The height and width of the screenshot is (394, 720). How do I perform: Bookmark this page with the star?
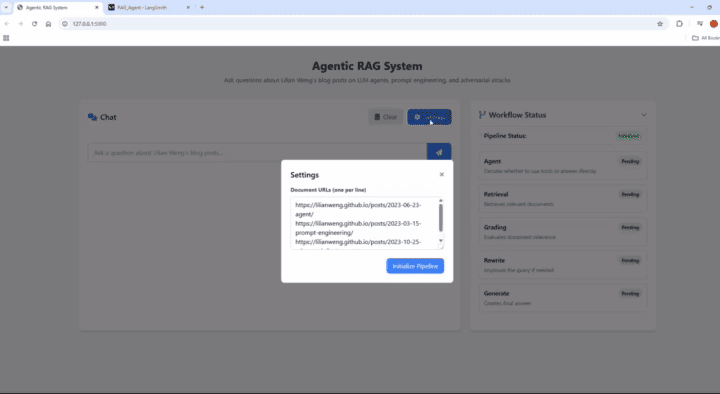coord(660,24)
